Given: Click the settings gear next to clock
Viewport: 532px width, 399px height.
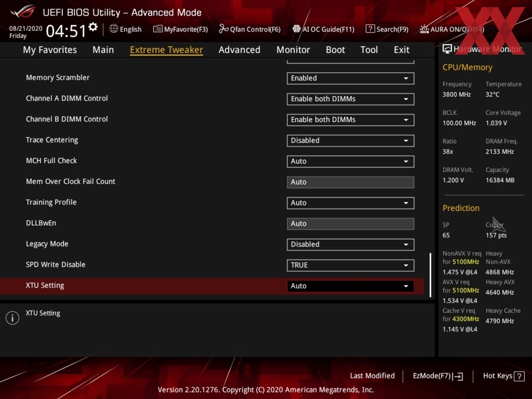Looking at the screenshot, I should [93, 27].
